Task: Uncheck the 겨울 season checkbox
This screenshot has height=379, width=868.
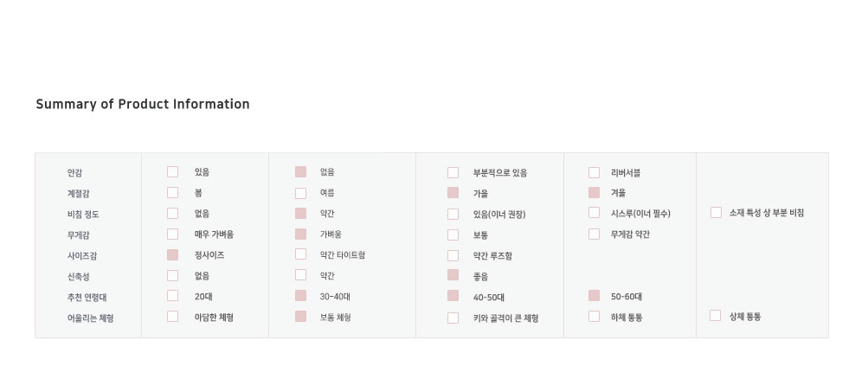Action: 595,193
